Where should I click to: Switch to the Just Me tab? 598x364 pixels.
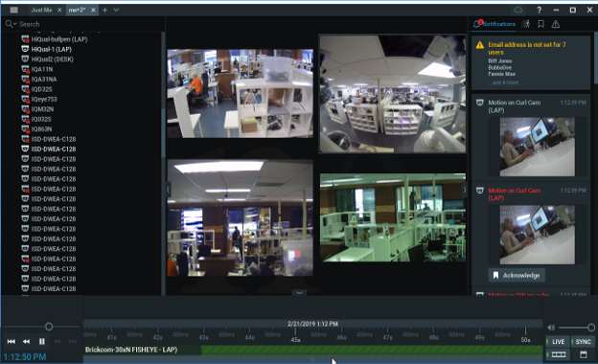point(41,10)
